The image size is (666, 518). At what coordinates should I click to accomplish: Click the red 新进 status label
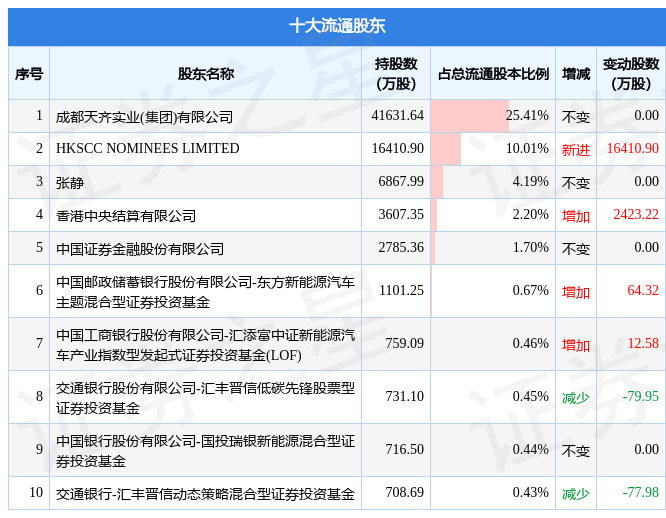coord(576,149)
